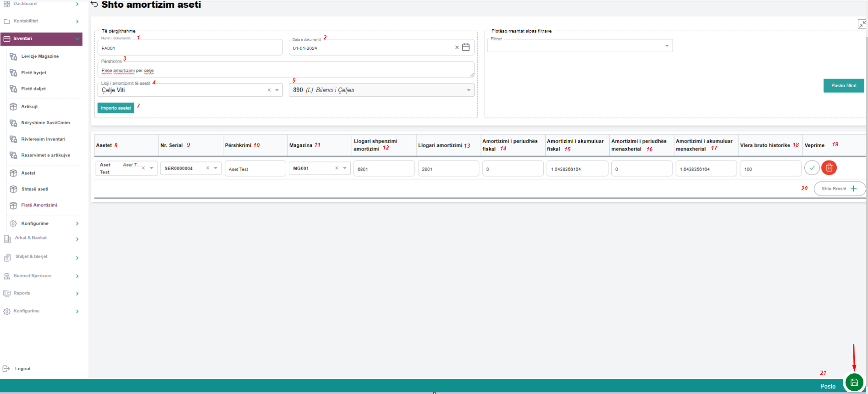Clear the document date with X icon
The image size is (868, 394).
point(457,47)
